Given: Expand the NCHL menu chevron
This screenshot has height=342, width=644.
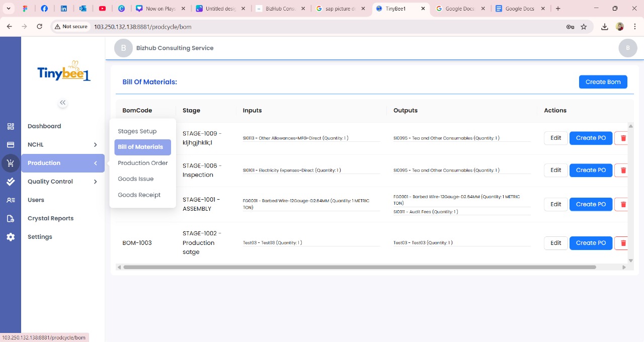Looking at the screenshot, I should [x=95, y=145].
